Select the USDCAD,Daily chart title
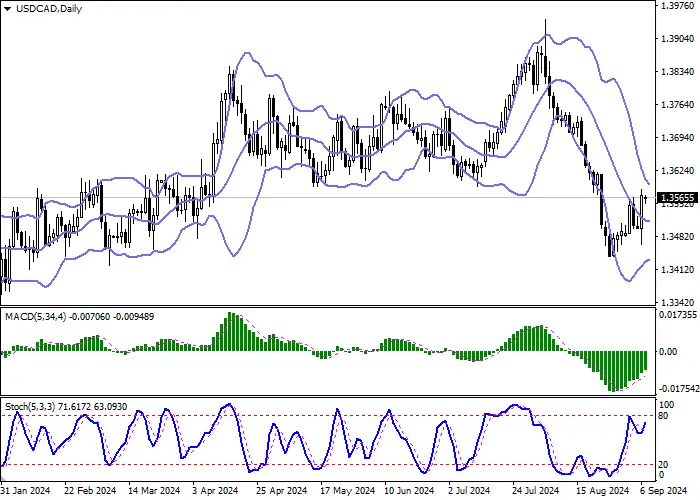This screenshot has height=500, width=700. [49, 8]
